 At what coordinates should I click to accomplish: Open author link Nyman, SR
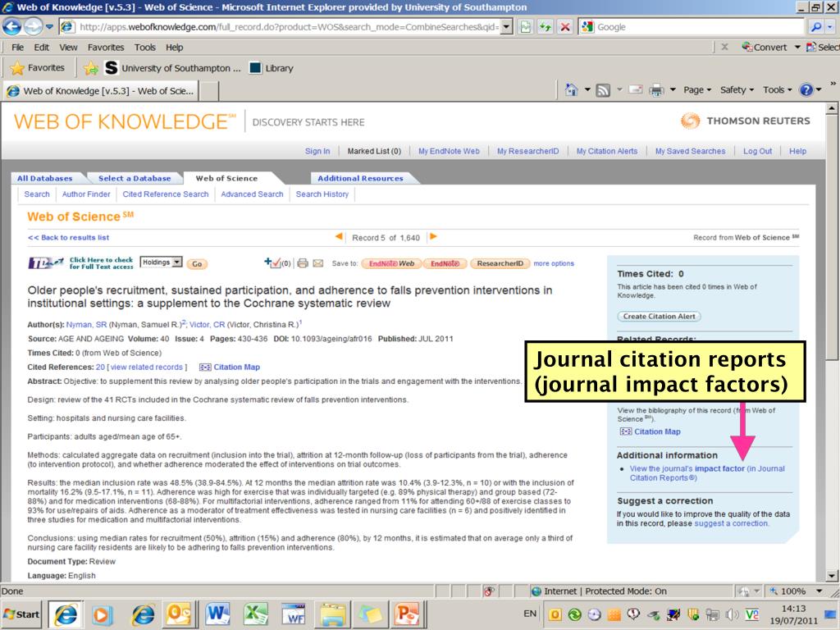pos(86,325)
